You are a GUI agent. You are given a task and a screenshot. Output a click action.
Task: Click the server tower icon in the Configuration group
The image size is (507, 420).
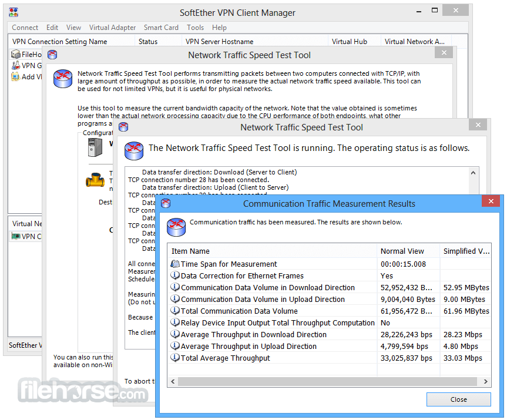95,148
